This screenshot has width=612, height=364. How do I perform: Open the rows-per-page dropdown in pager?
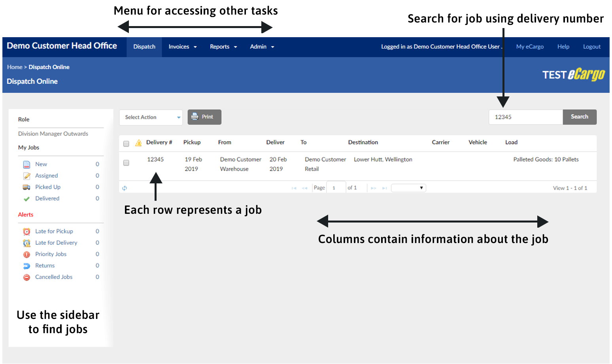(408, 188)
